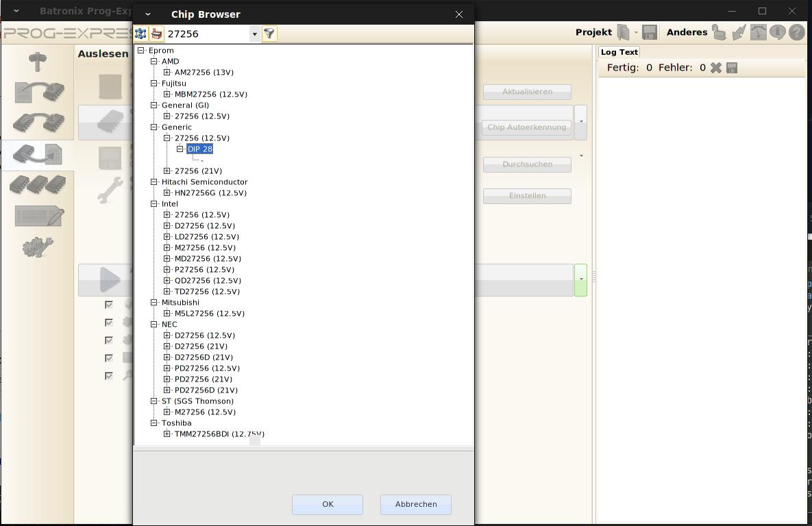
Task: Click the Chip Autoerkennung button
Action: click(x=527, y=127)
